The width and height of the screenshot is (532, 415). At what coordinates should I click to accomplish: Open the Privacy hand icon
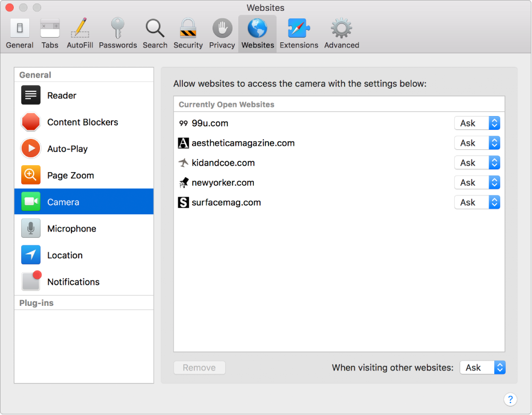[x=222, y=33]
